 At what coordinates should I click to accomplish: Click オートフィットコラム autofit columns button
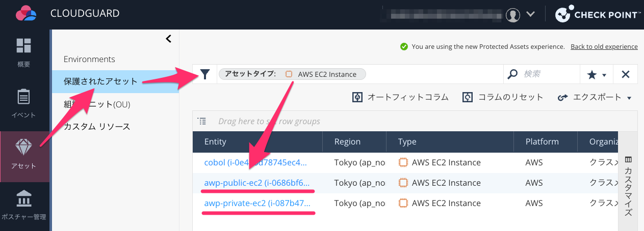(400, 97)
